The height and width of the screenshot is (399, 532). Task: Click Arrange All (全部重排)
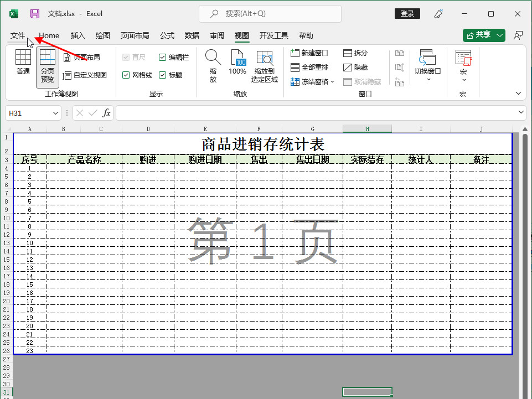(309, 67)
